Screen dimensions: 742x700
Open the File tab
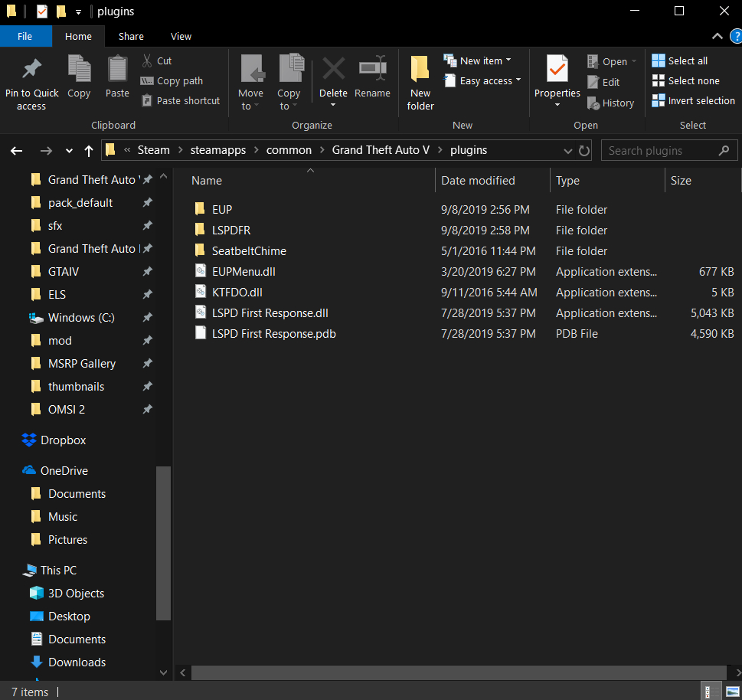tap(25, 37)
